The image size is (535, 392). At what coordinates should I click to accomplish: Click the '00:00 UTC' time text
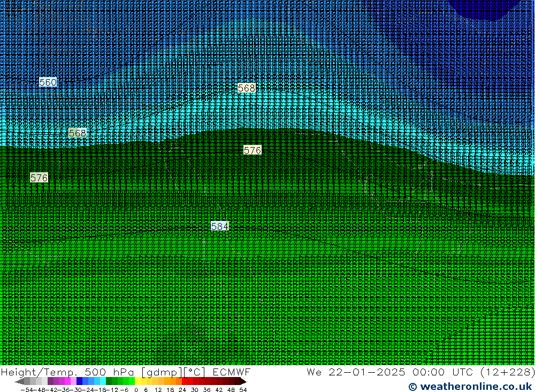pyautogui.click(x=442, y=372)
